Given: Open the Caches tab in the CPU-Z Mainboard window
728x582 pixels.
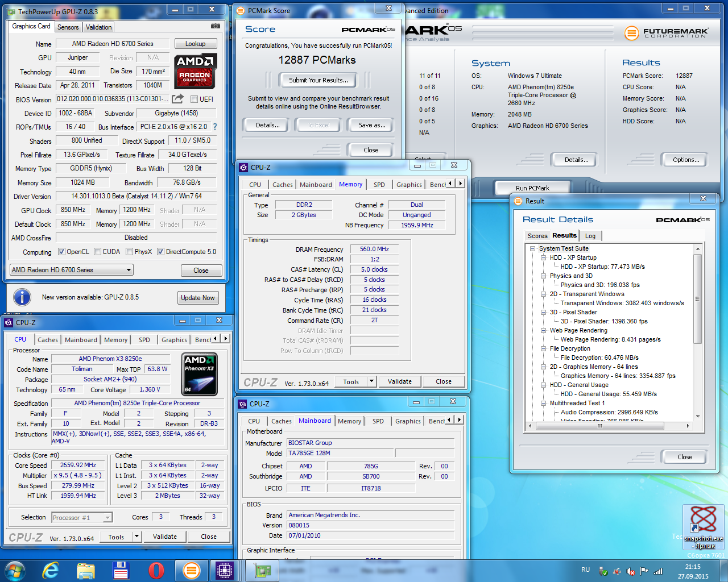Looking at the screenshot, I should point(282,421).
